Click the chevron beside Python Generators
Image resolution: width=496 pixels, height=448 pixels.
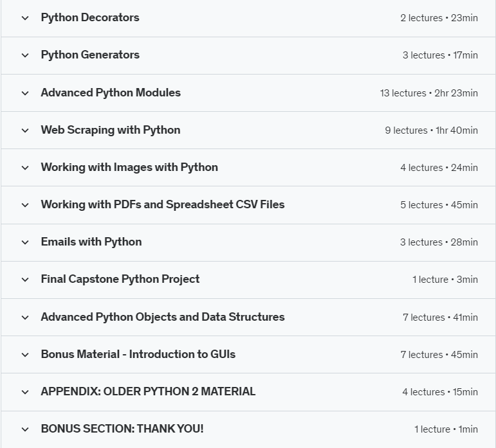(25, 55)
